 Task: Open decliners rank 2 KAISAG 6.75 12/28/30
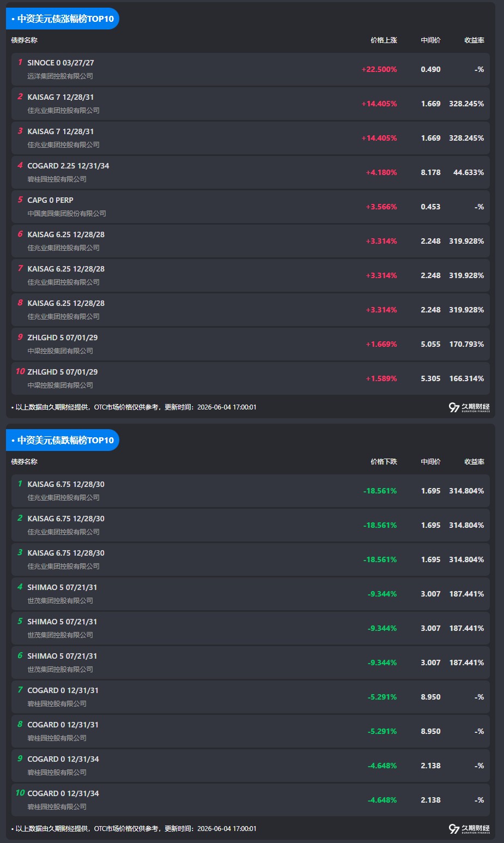pos(251,525)
